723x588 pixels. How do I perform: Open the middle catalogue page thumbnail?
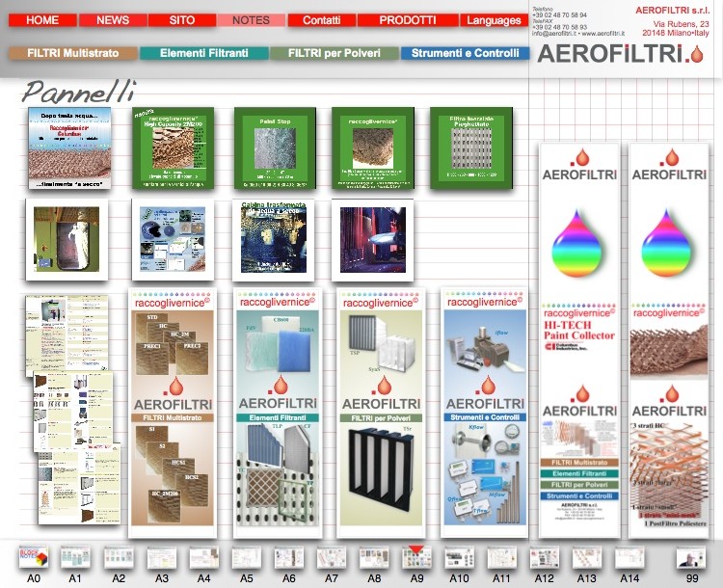(74, 411)
